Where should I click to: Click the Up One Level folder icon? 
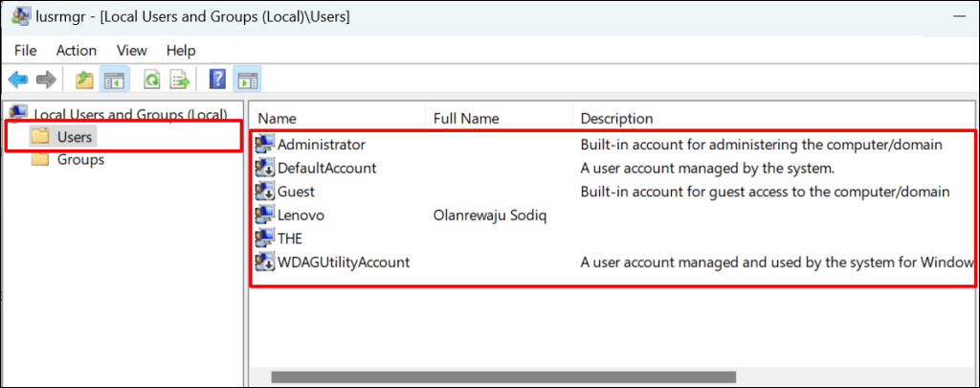[84, 80]
